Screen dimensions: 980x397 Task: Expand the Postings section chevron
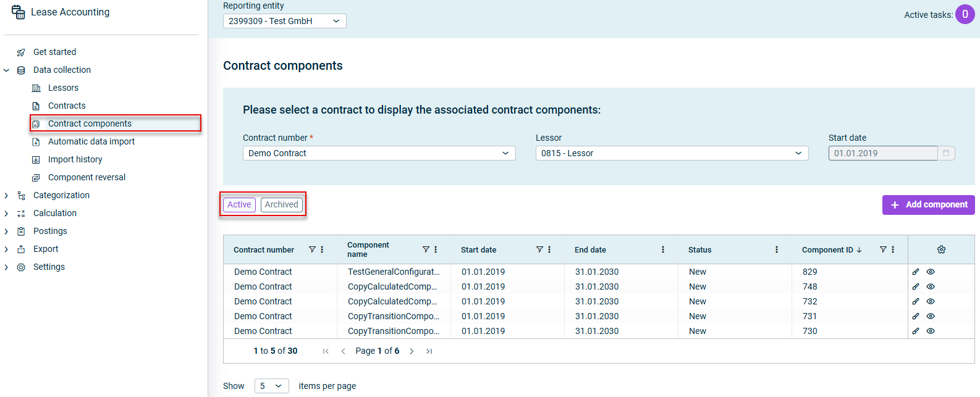6,232
